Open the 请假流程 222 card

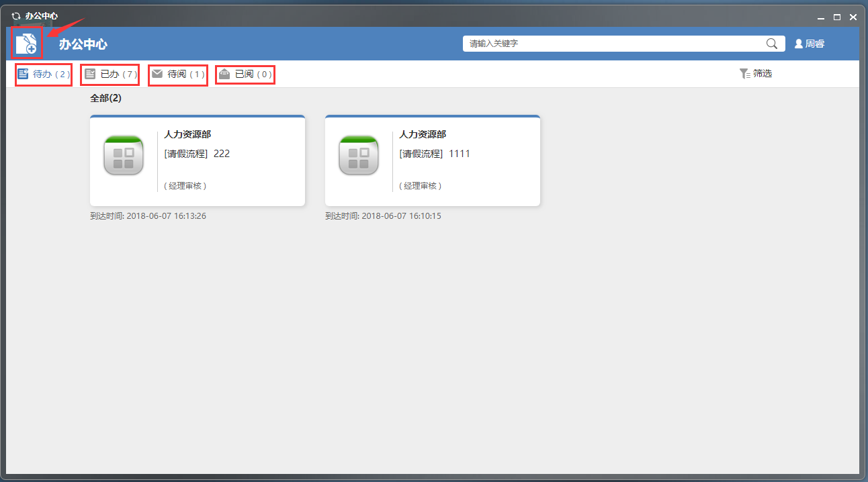[198, 160]
